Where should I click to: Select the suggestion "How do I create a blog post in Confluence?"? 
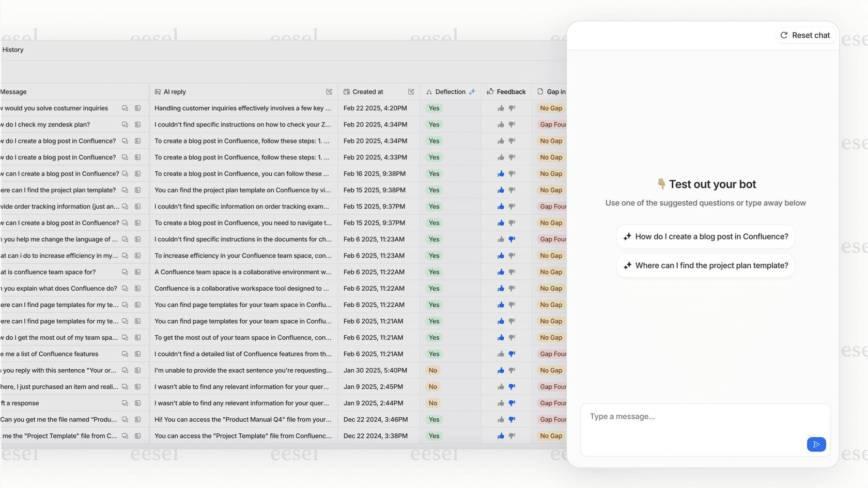pyautogui.click(x=705, y=236)
